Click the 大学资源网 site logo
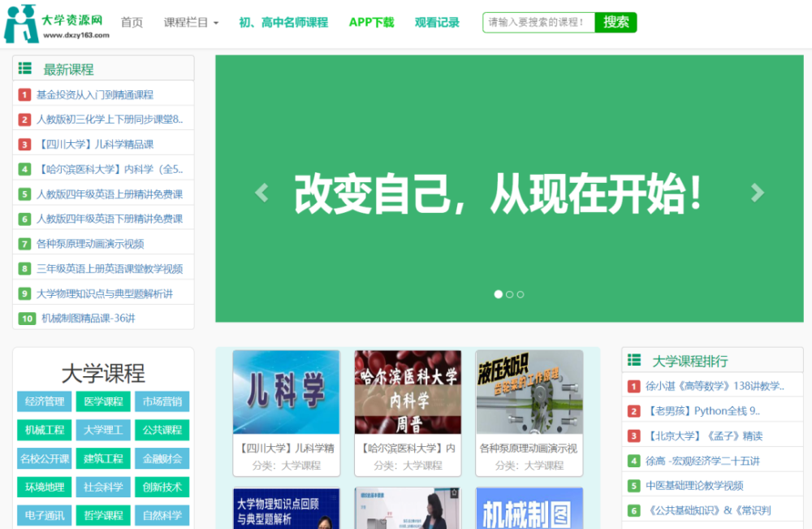The width and height of the screenshot is (812, 529). point(57,24)
